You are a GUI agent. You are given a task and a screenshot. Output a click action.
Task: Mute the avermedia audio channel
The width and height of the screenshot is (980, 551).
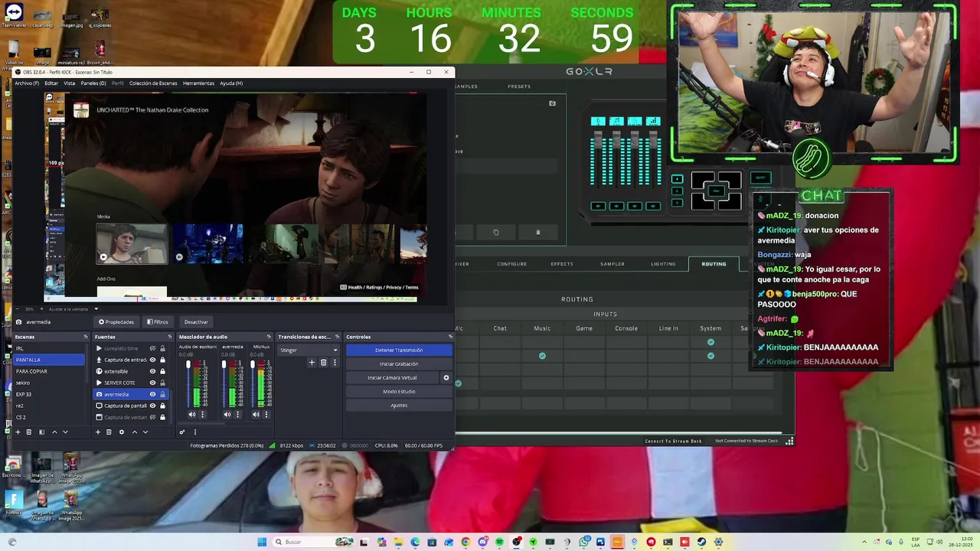[x=227, y=414]
